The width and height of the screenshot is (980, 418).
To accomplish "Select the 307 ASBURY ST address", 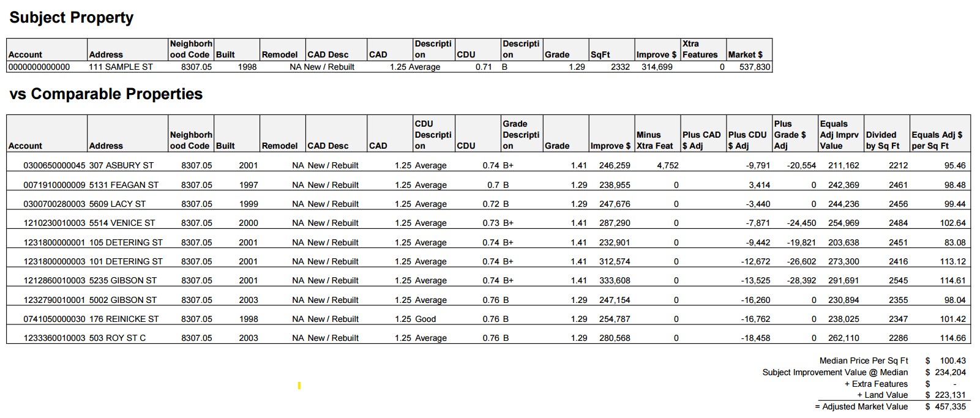I will point(121,165).
